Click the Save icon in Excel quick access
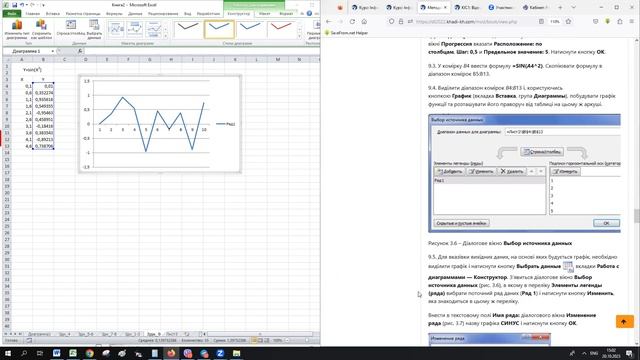Viewport: 640px width, 360px height. [x=14, y=5]
